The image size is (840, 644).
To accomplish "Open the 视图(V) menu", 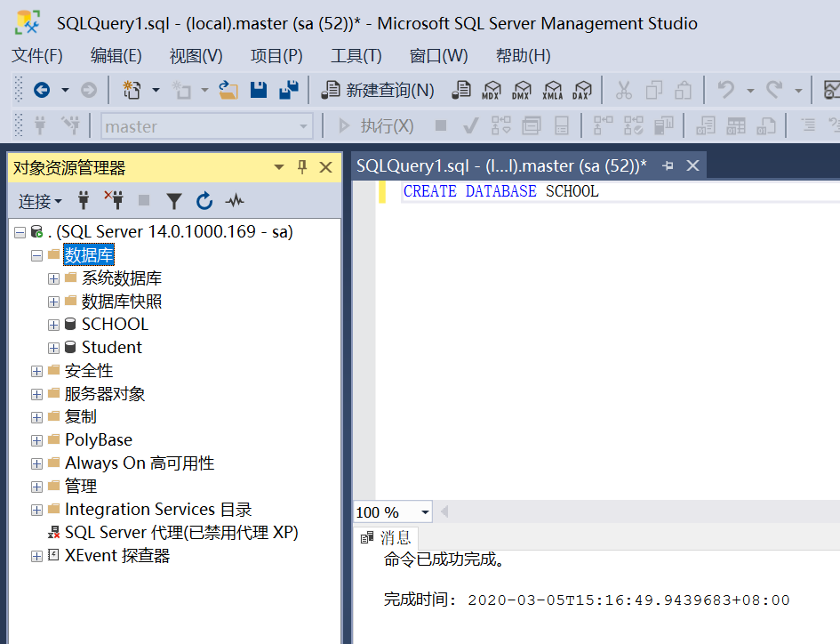I will point(196,56).
